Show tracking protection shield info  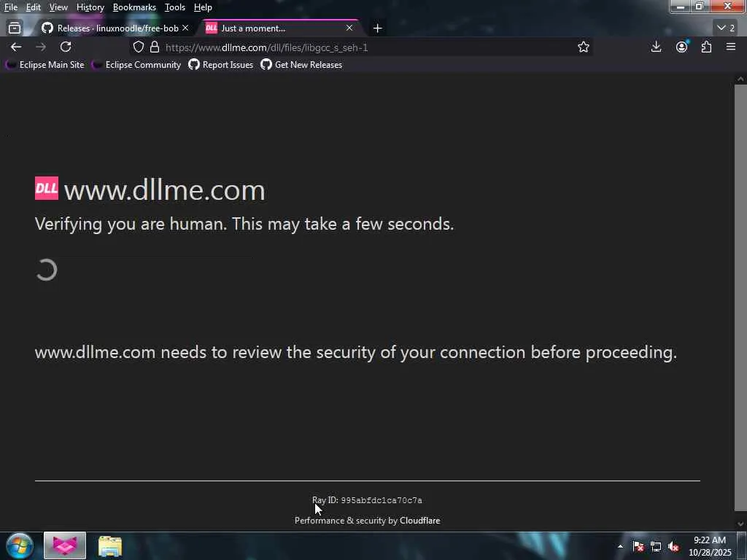[x=138, y=47]
